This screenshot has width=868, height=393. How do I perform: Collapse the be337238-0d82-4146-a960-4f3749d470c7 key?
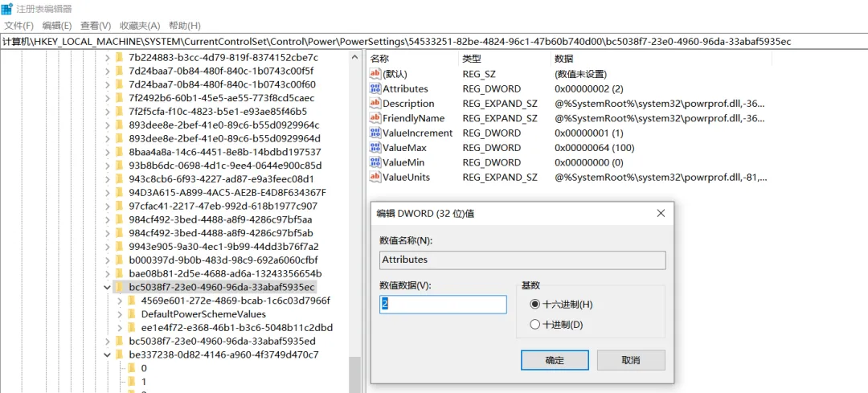pos(107,354)
